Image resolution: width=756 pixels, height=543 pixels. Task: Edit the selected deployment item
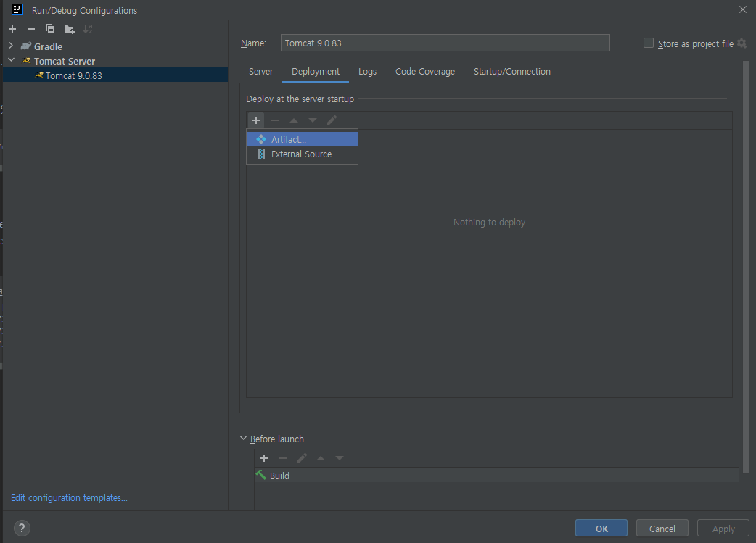click(x=332, y=120)
